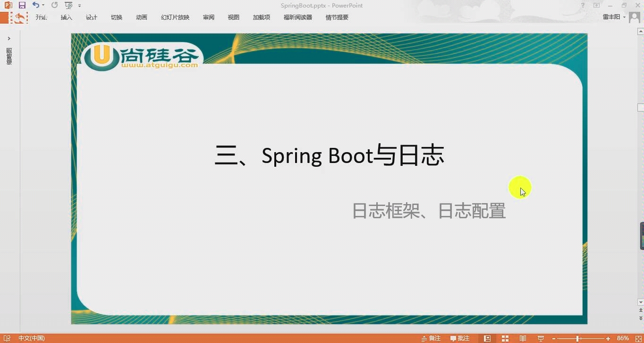Click the scrollbar down arrow
The width and height of the screenshot is (644, 343).
(641, 302)
